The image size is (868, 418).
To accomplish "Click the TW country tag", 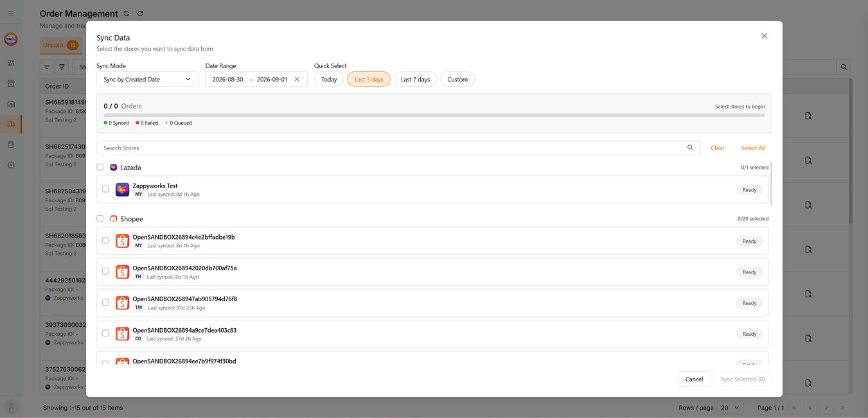I will 138,308.
